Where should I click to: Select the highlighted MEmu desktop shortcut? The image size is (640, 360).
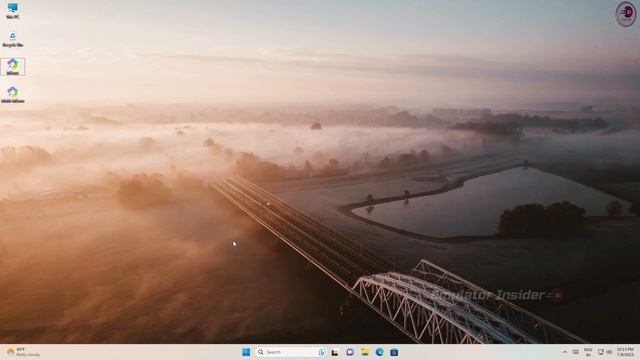point(13,67)
